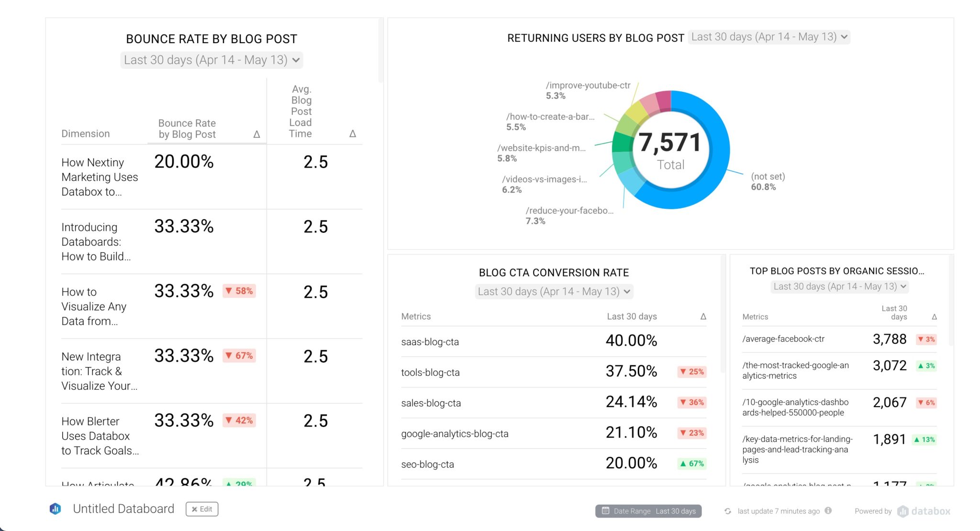Screen dimensions: 980x531
Task: Click the green 13% increase badge beside 1,891
Action: (x=924, y=440)
